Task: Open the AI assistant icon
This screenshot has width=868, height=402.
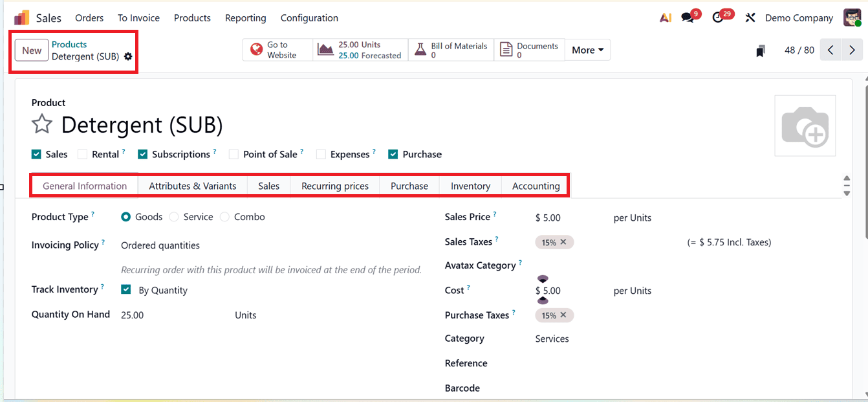Action: [665, 17]
